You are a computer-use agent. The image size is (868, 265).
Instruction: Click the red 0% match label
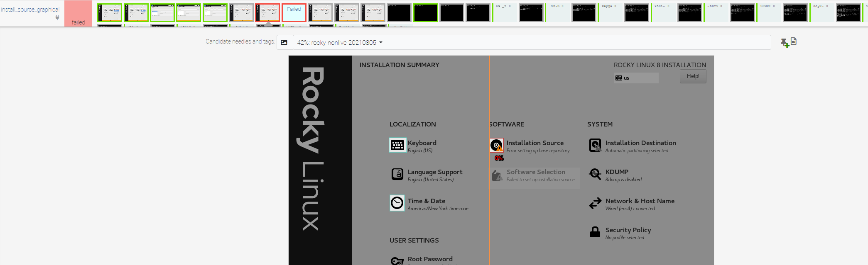pos(499,158)
